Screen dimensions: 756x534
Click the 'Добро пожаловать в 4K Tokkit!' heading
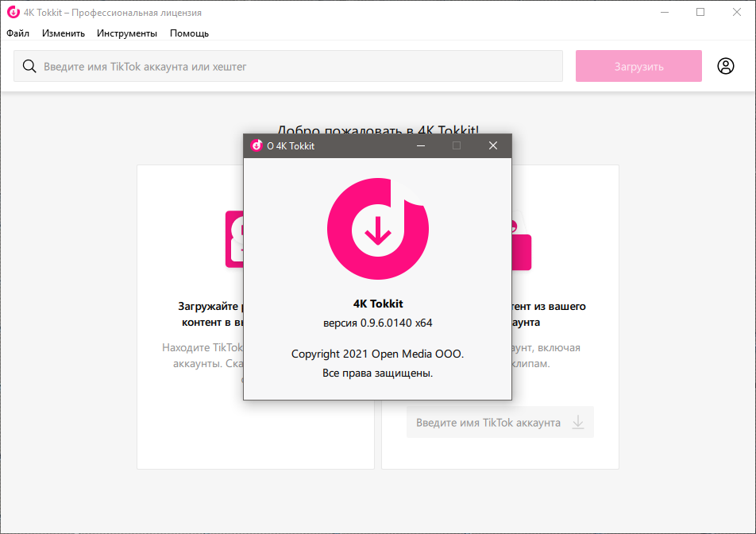pyautogui.click(x=378, y=129)
